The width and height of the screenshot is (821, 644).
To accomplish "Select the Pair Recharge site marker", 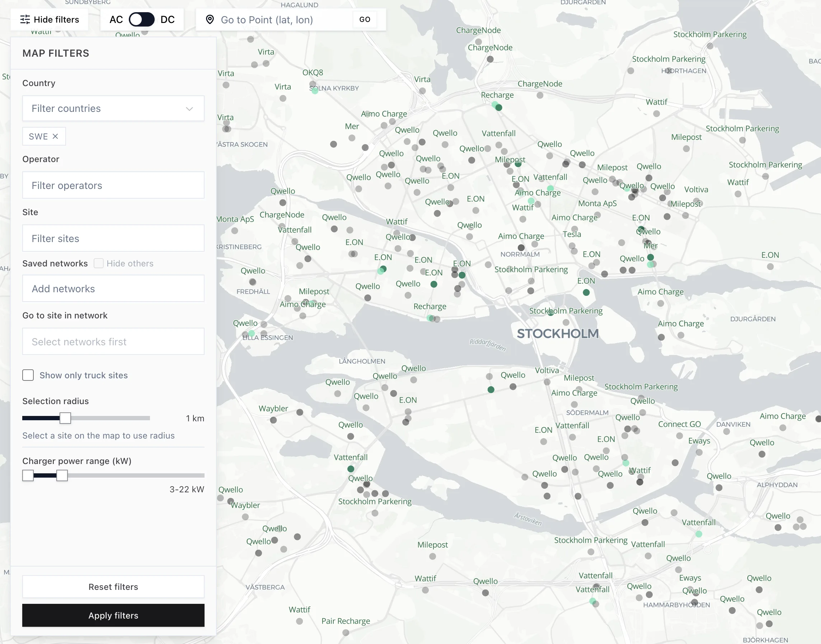I will (346, 632).
